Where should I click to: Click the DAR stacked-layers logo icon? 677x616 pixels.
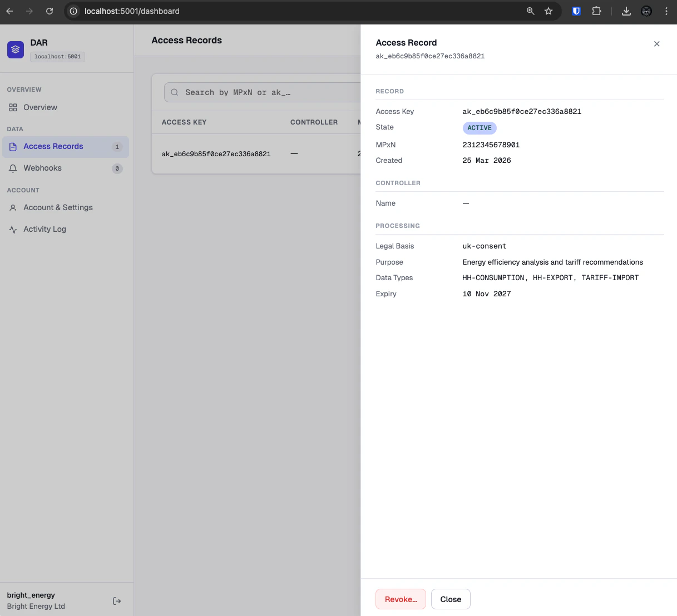(16, 49)
